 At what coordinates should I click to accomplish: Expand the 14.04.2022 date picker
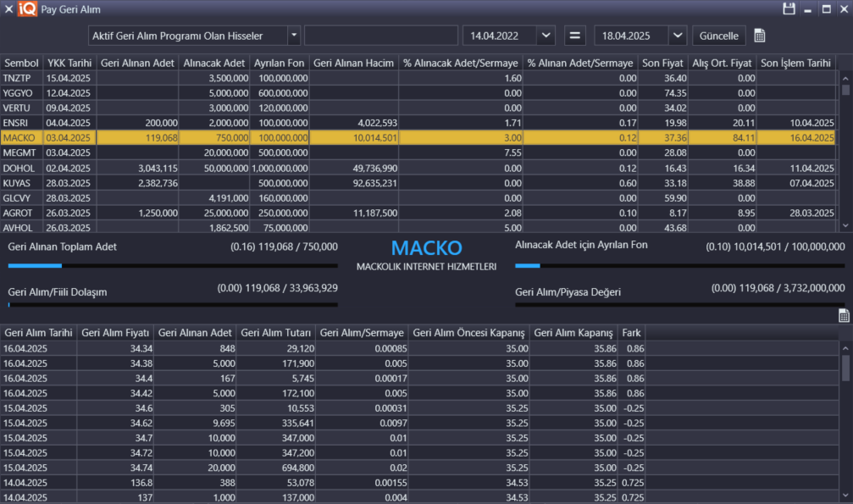coord(546,36)
